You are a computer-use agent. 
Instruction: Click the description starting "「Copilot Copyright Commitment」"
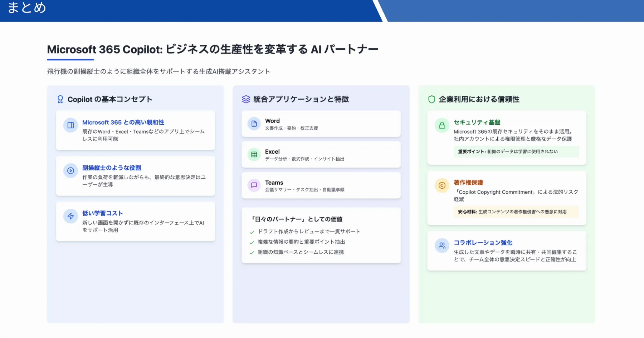[x=516, y=195]
